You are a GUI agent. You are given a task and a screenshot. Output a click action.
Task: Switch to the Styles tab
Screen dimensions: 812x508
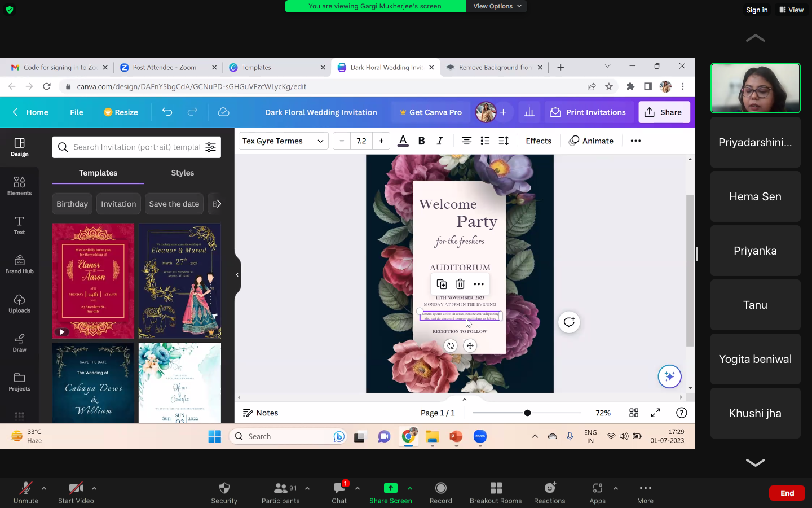coord(182,173)
